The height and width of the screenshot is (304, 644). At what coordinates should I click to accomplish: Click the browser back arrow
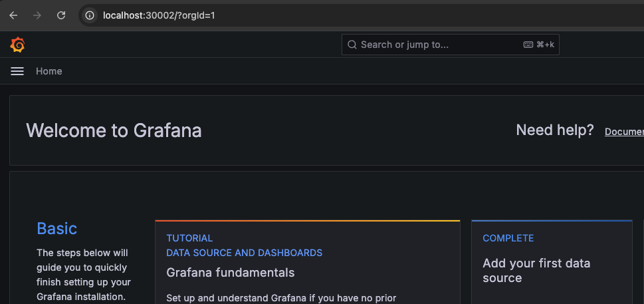13,15
